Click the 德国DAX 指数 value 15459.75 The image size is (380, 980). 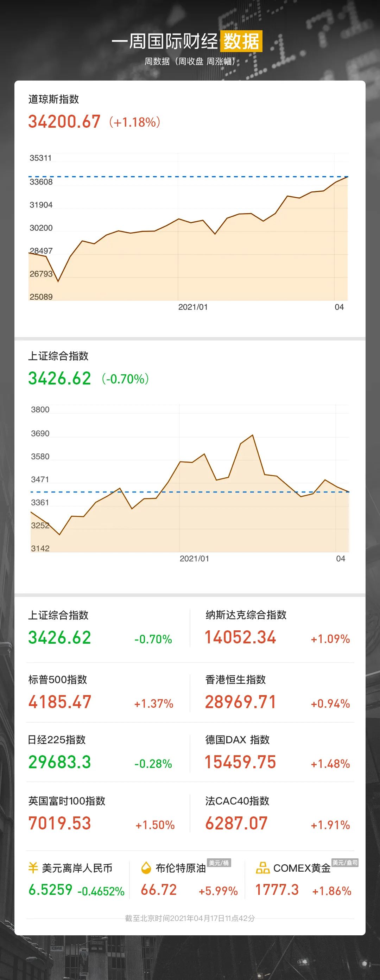[240, 762]
